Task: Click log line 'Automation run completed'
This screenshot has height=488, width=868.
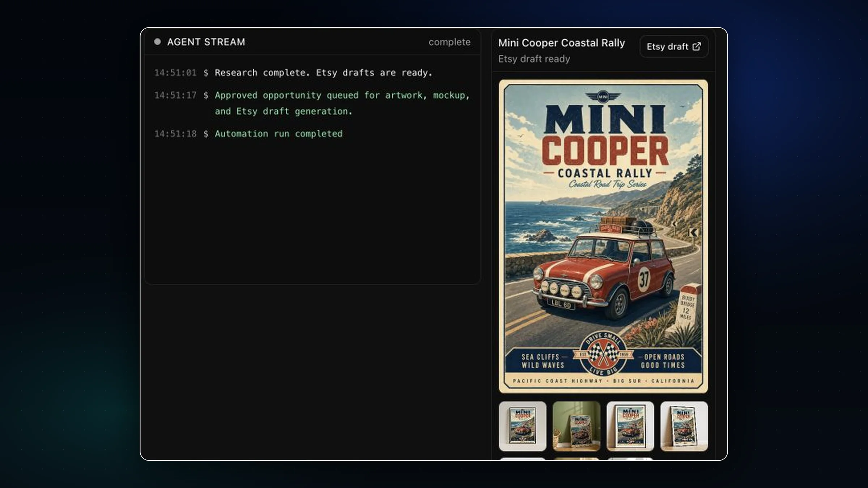Action: (278, 134)
